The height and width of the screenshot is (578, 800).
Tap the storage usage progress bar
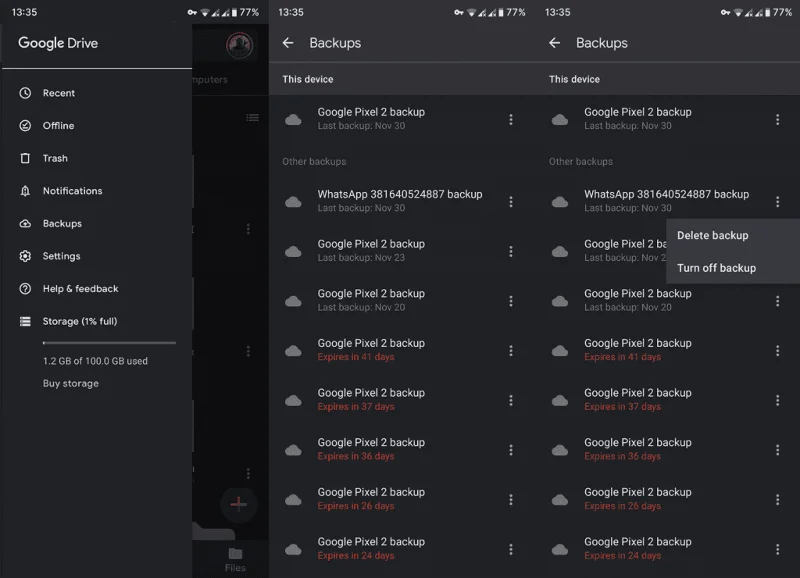(x=109, y=343)
